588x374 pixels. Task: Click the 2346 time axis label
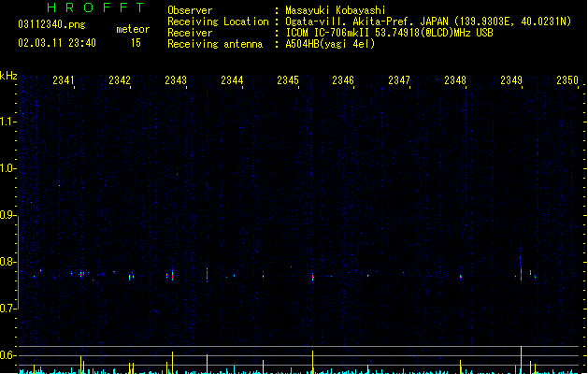point(343,80)
